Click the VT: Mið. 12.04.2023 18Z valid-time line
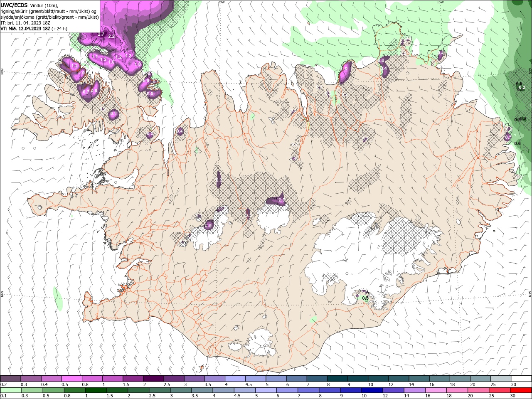The image size is (532, 399). coord(34,29)
